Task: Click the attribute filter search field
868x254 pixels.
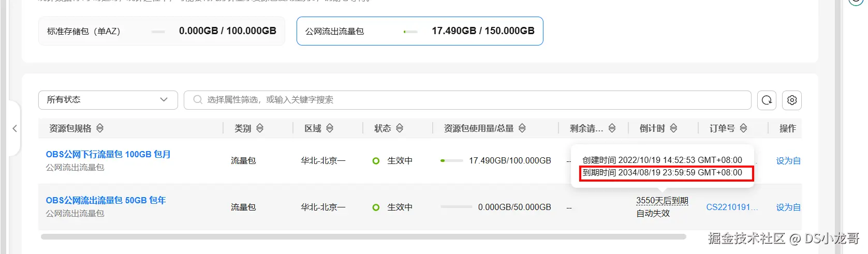Action: tap(466, 100)
